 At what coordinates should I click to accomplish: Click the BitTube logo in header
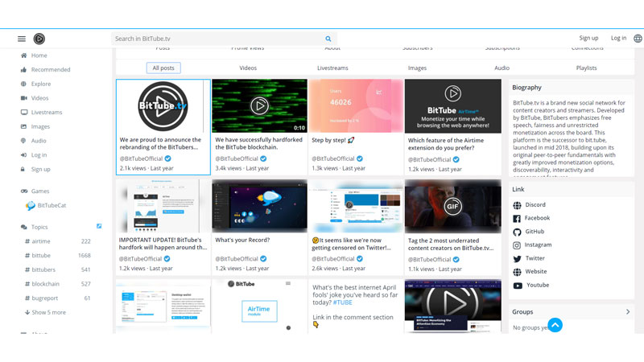click(39, 39)
